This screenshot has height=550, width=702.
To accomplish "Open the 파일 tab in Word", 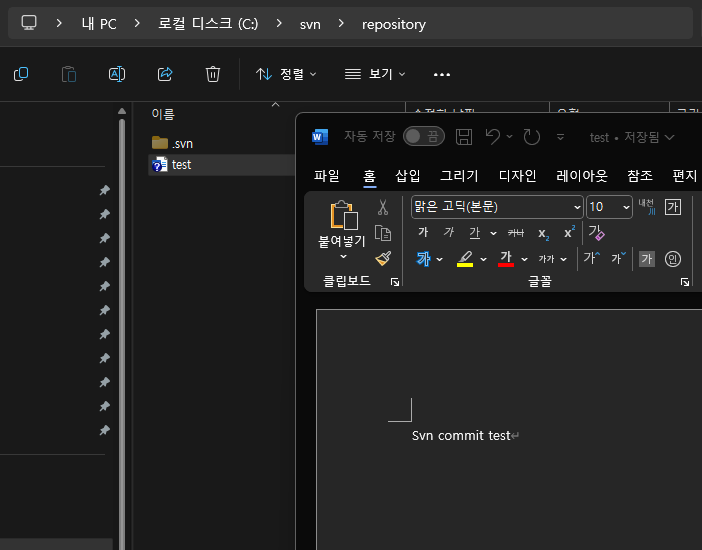I will 326,176.
